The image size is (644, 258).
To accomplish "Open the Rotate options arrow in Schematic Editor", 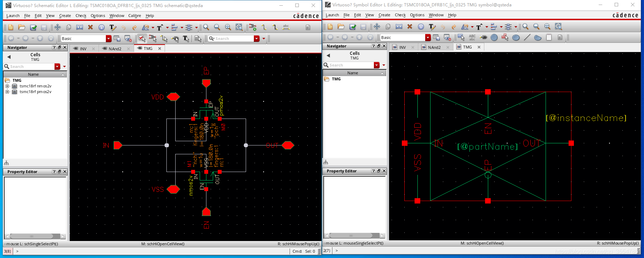I will [153, 27].
